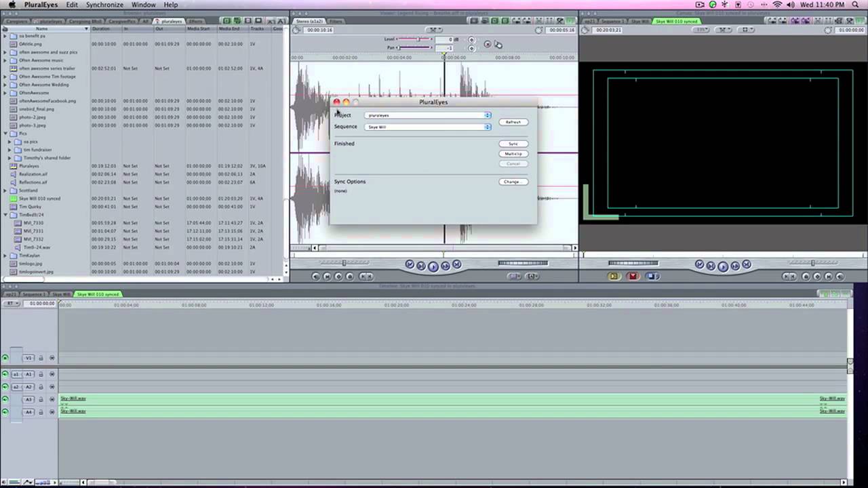Screen dimensions: 868x488
Task: Click the blue Replace edit button in Canvas
Action: 652,277
